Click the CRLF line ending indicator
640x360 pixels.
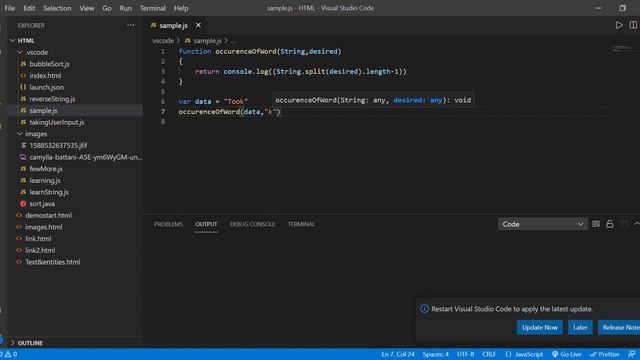pyautogui.click(x=489, y=354)
